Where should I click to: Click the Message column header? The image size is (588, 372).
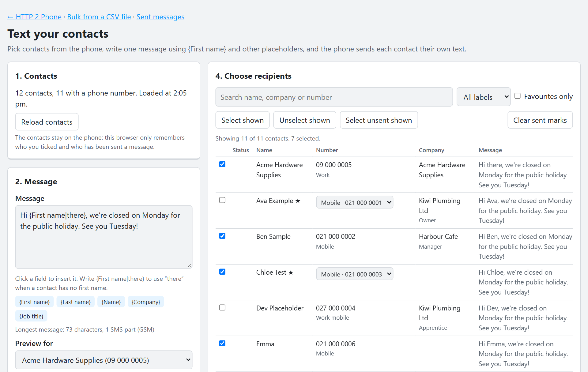pos(490,150)
